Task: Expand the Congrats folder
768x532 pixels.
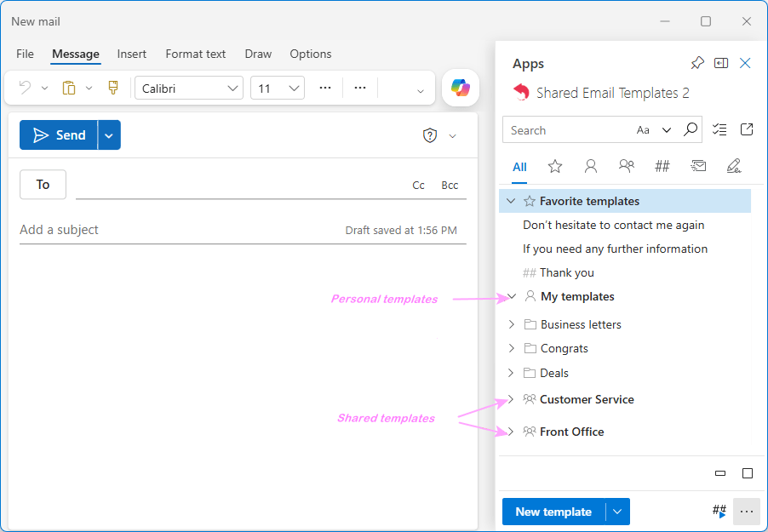Action: tap(512, 348)
